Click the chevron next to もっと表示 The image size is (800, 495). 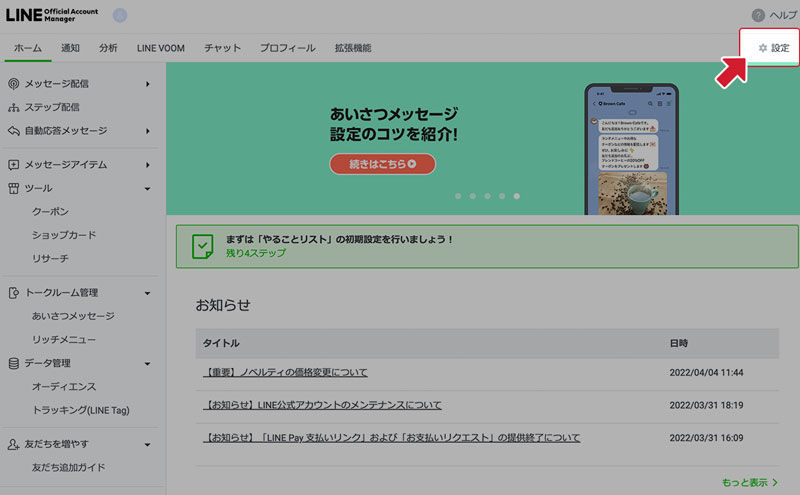tap(775, 482)
